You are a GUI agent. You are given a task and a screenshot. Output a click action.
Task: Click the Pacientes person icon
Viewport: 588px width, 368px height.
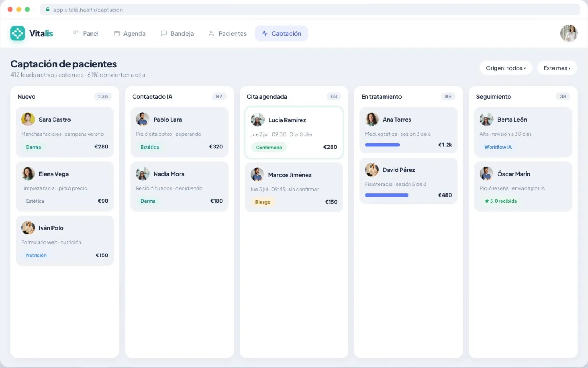[x=211, y=33]
